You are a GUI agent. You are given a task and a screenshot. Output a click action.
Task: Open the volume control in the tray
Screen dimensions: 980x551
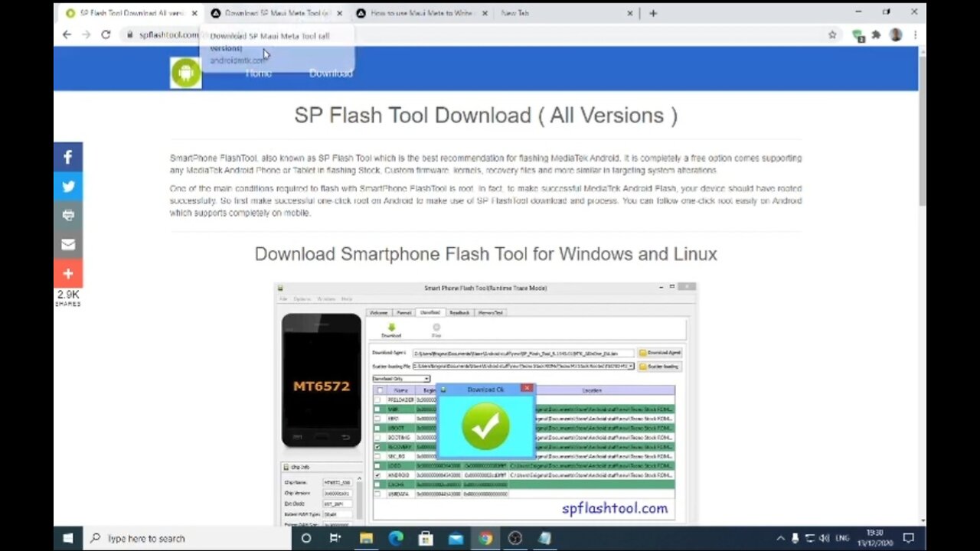[x=825, y=538]
